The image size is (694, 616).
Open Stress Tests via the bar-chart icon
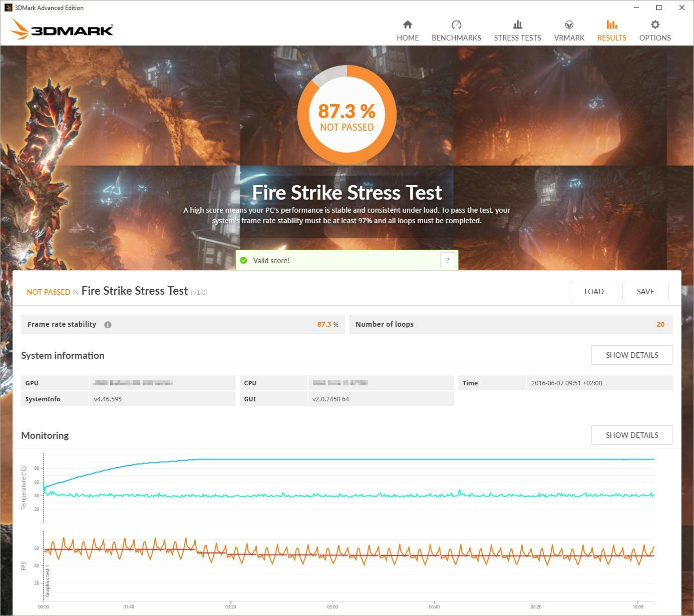(517, 25)
